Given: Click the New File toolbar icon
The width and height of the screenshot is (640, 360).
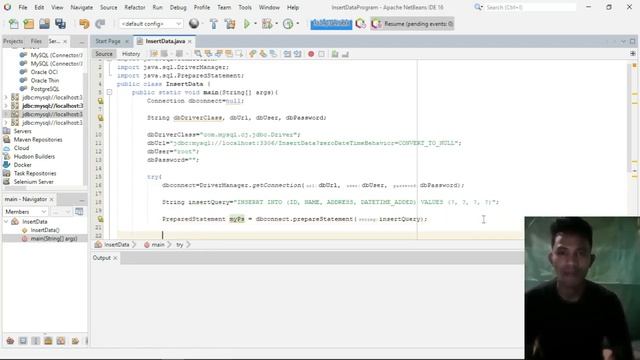Looking at the screenshot, I should [13, 24].
